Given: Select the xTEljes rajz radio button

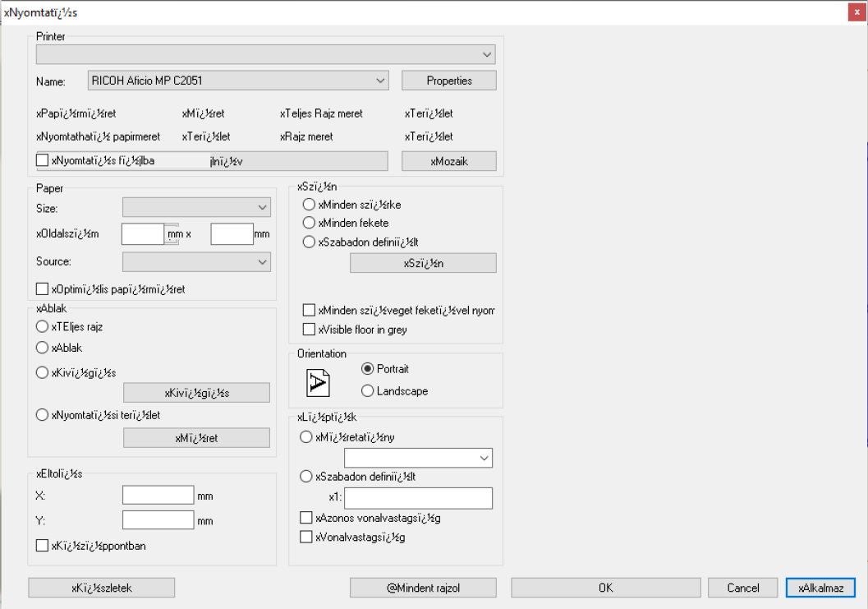Looking at the screenshot, I should (42, 326).
